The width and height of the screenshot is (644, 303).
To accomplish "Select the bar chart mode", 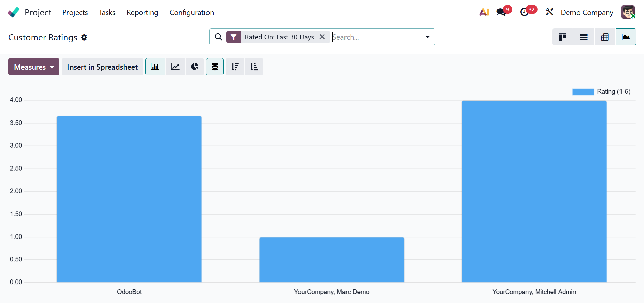I will coord(155,67).
